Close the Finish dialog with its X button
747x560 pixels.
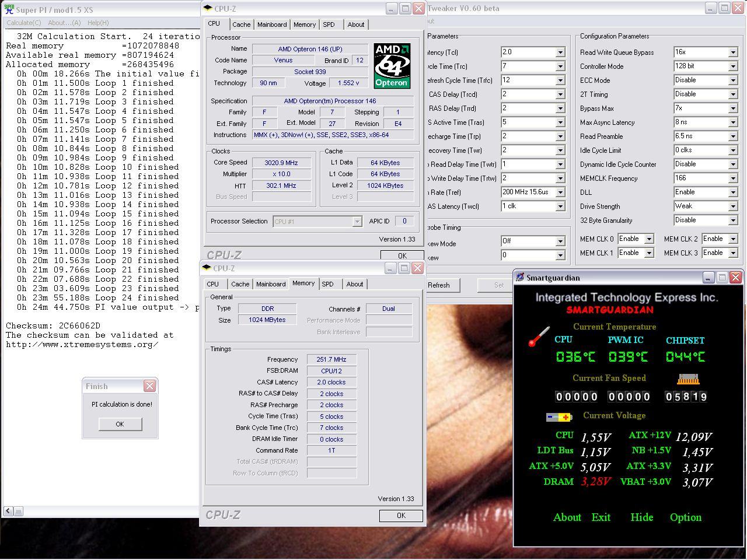(x=149, y=386)
